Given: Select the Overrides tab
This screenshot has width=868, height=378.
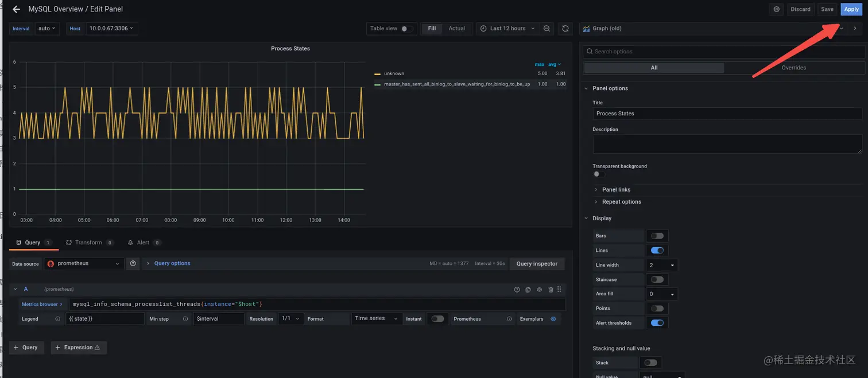Looking at the screenshot, I should click(794, 68).
